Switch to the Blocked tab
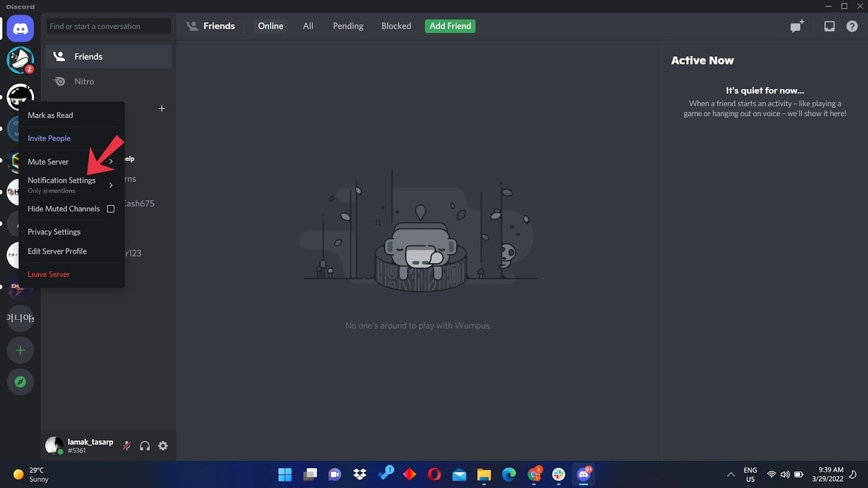Screen dimensions: 868x488 click(x=396, y=26)
